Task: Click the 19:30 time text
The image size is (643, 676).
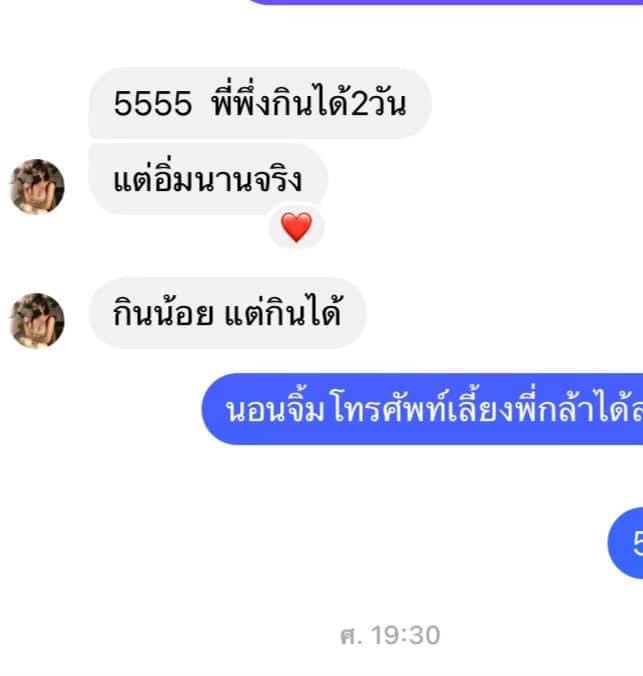Action: click(406, 635)
